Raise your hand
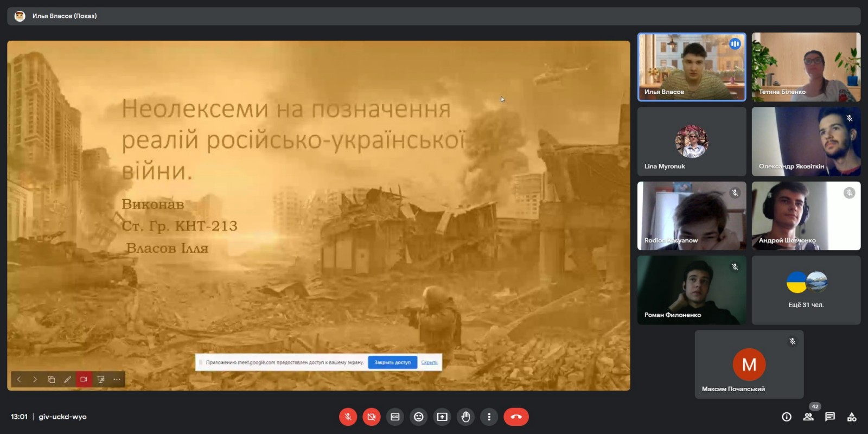This screenshot has width=868, height=434. (465, 417)
